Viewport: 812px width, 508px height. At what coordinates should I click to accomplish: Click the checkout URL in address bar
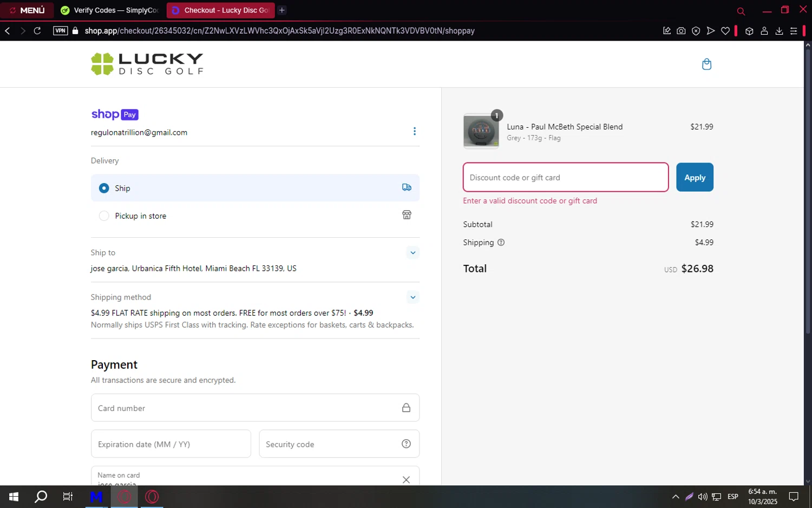click(x=279, y=31)
